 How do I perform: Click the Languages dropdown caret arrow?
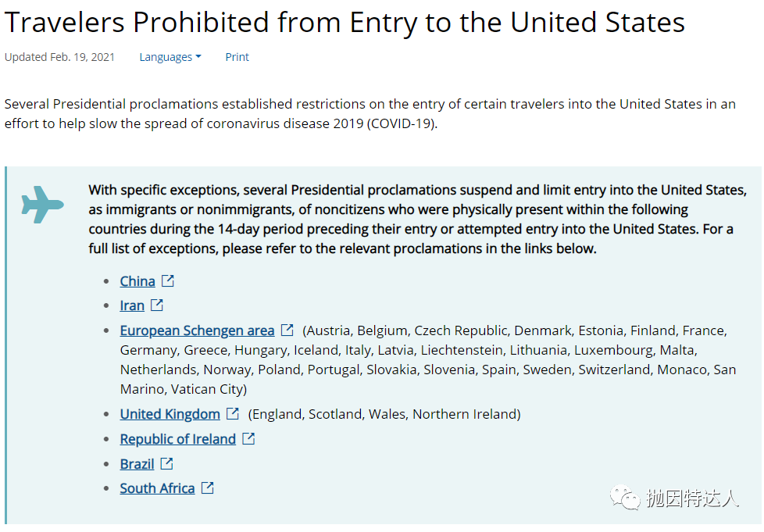[x=198, y=57]
